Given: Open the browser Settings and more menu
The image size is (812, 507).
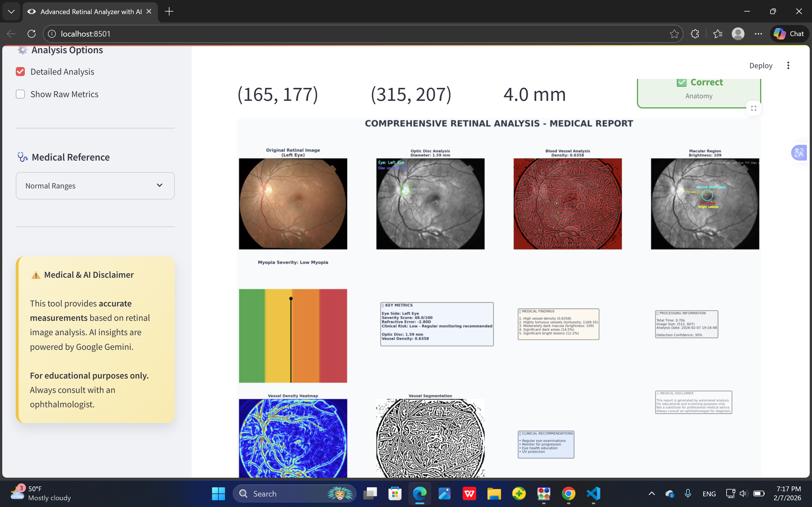Looking at the screenshot, I should tap(758, 34).
